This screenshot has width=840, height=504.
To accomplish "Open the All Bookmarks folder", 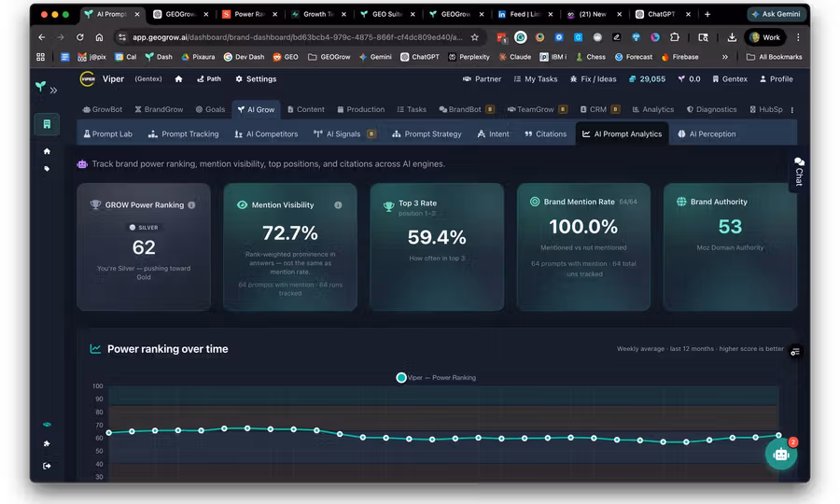I will 774,57.
